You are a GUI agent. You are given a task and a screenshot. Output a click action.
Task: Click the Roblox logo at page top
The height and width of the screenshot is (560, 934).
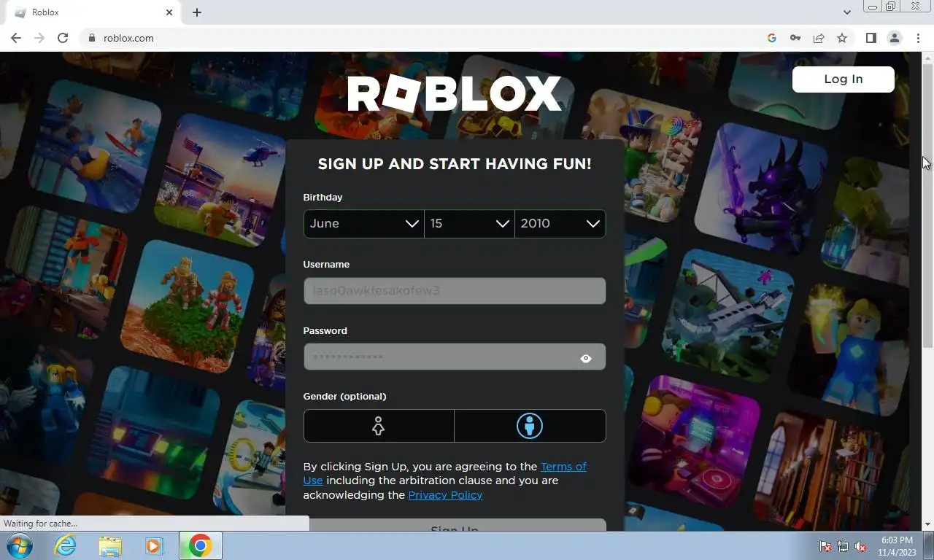(x=454, y=94)
